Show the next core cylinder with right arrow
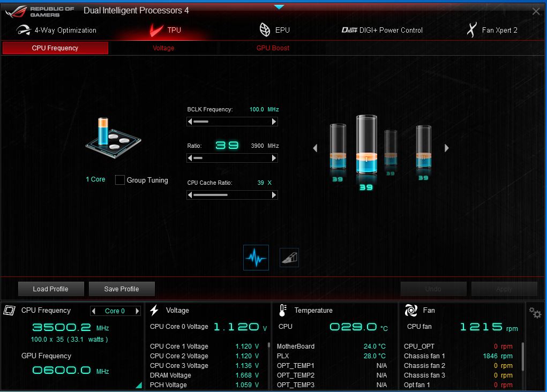The width and height of the screenshot is (547, 392). (446, 148)
